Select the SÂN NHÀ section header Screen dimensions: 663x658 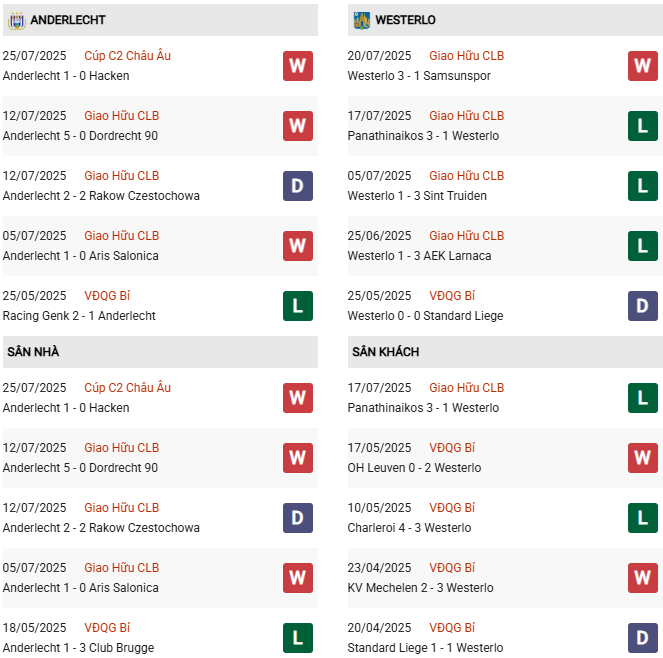tap(31, 352)
